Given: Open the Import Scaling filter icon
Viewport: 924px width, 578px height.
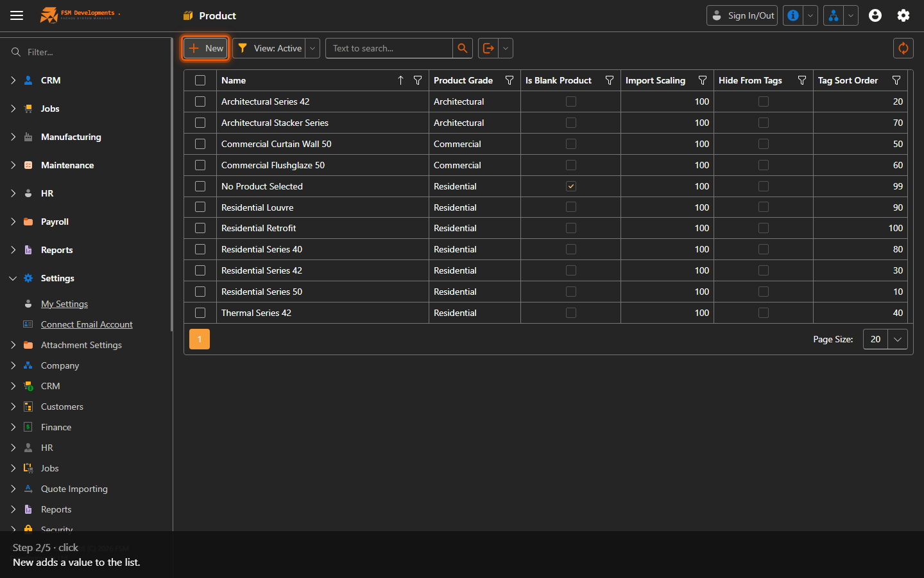Looking at the screenshot, I should pos(703,80).
